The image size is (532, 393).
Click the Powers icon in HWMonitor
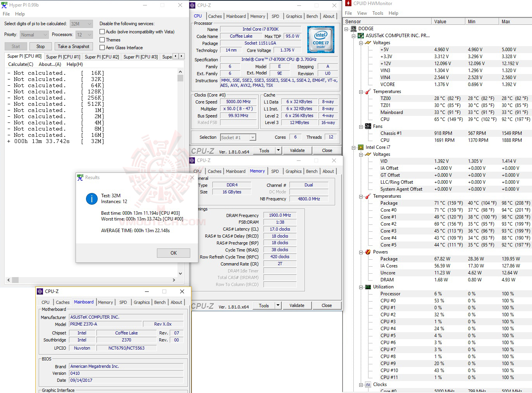coord(368,252)
